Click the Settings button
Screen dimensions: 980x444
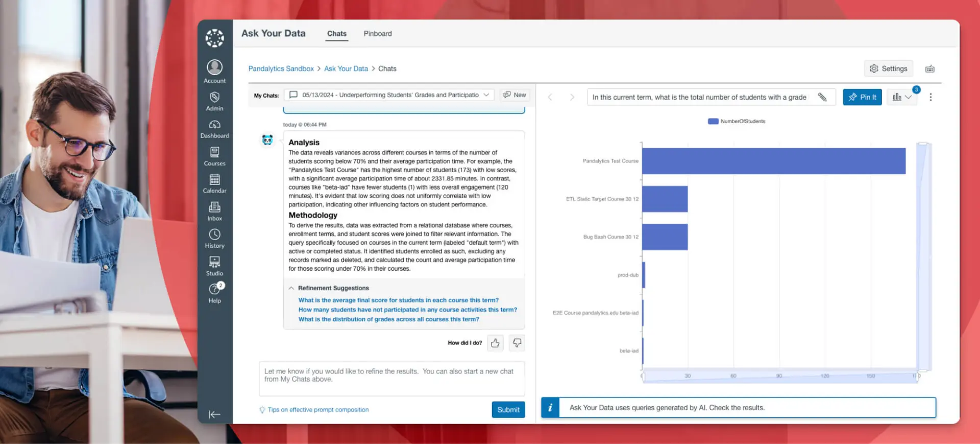[x=889, y=69]
